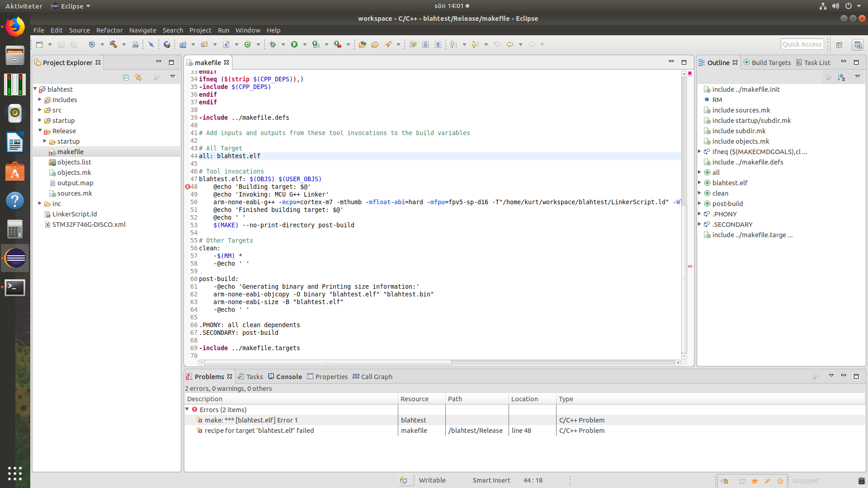Image resolution: width=868 pixels, height=488 pixels.
Task: Click the green Run button icon
Action: [294, 44]
